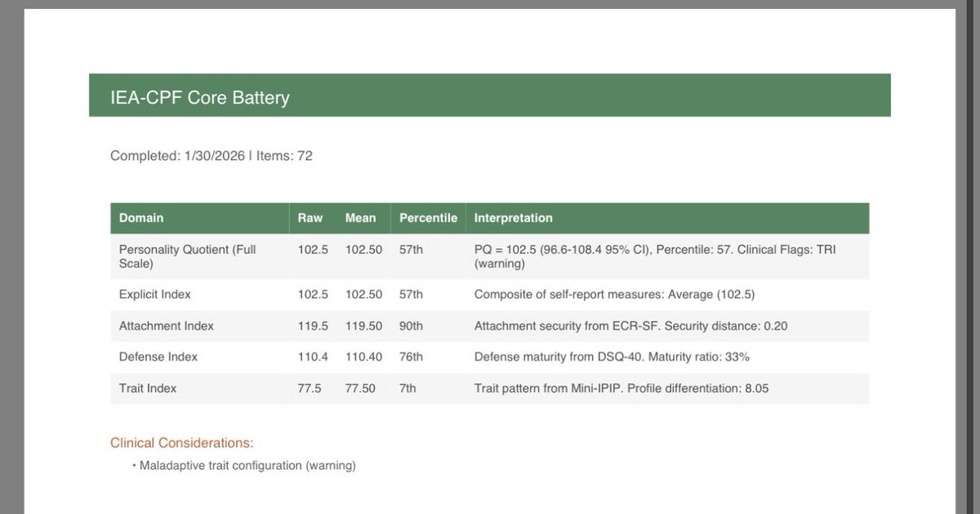Click Defense maturity from DSQ-40 text
The height and width of the screenshot is (514, 980).
point(612,357)
